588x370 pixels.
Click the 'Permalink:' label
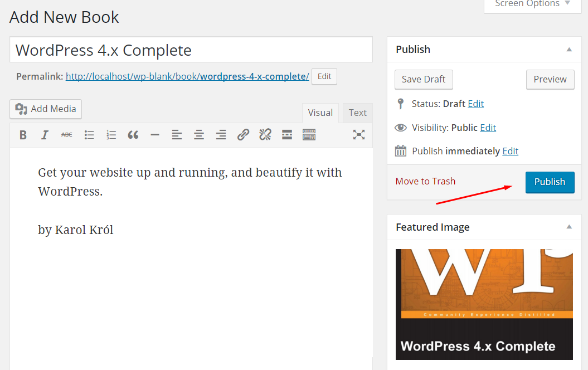tap(40, 76)
